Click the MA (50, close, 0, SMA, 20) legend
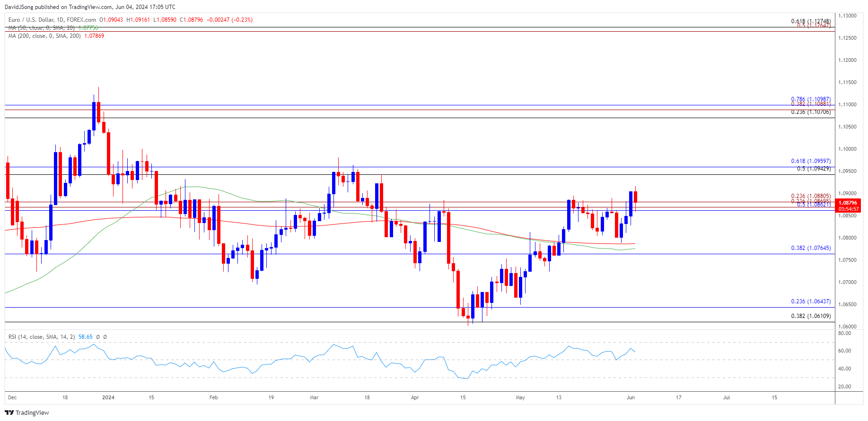The image size is (868, 421). tap(43, 28)
